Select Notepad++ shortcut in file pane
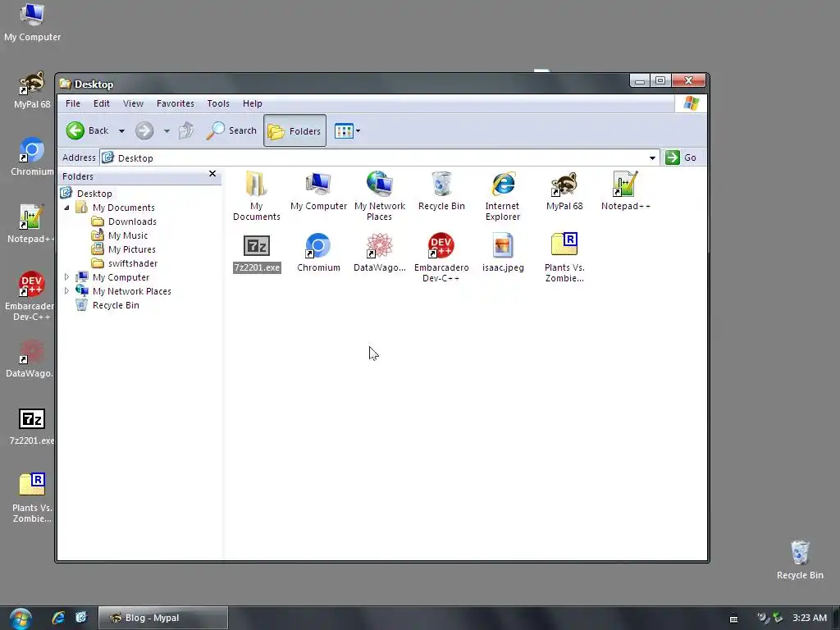840x630 pixels. click(625, 190)
